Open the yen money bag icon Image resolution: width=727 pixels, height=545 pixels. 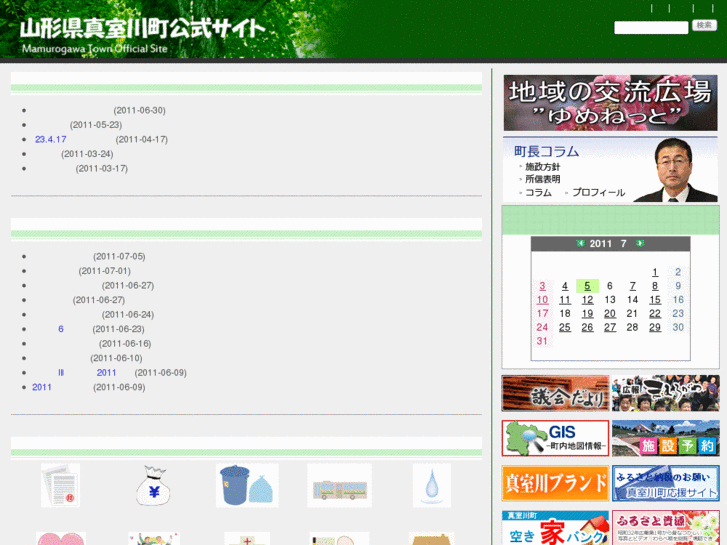tap(153, 486)
